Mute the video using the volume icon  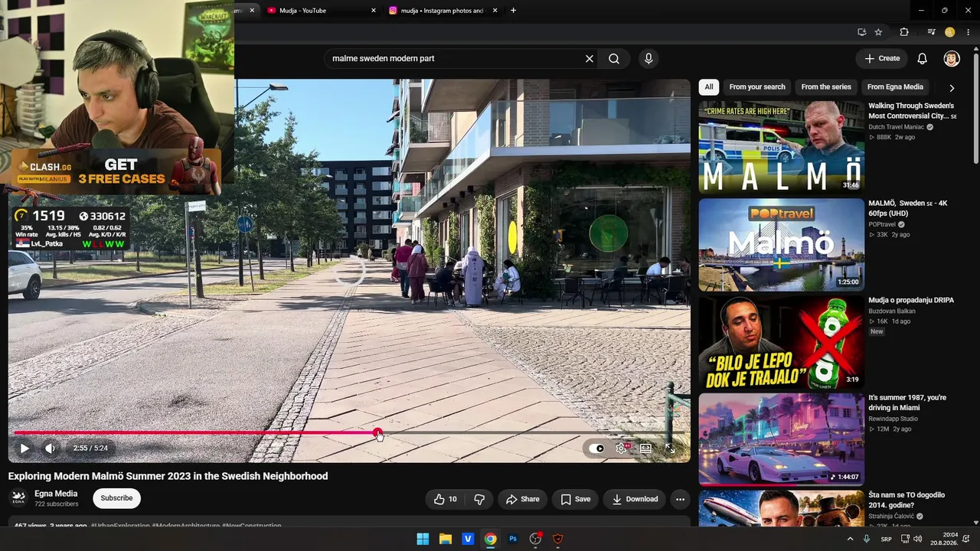(x=50, y=448)
